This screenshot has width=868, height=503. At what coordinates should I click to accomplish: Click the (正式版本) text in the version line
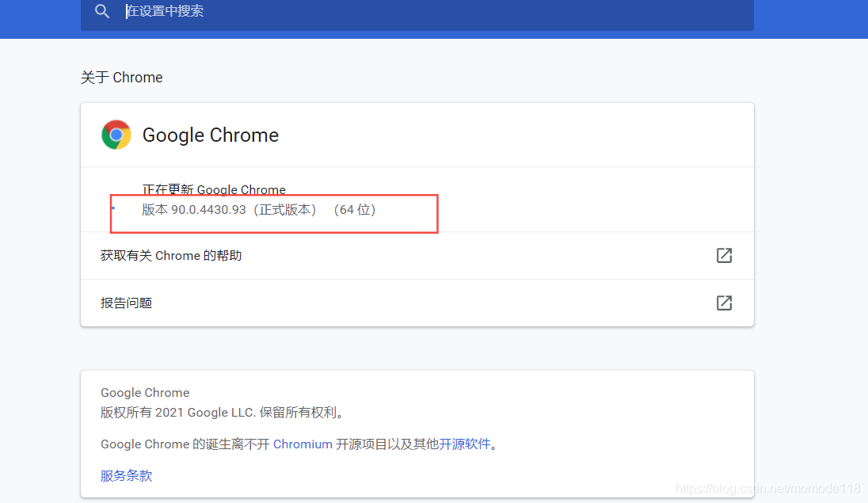click(x=284, y=210)
